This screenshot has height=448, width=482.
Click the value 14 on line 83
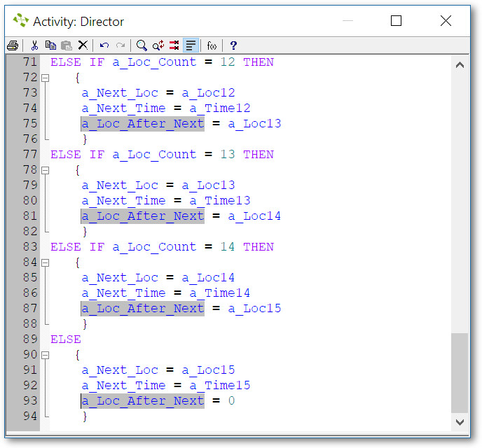(228, 247)
